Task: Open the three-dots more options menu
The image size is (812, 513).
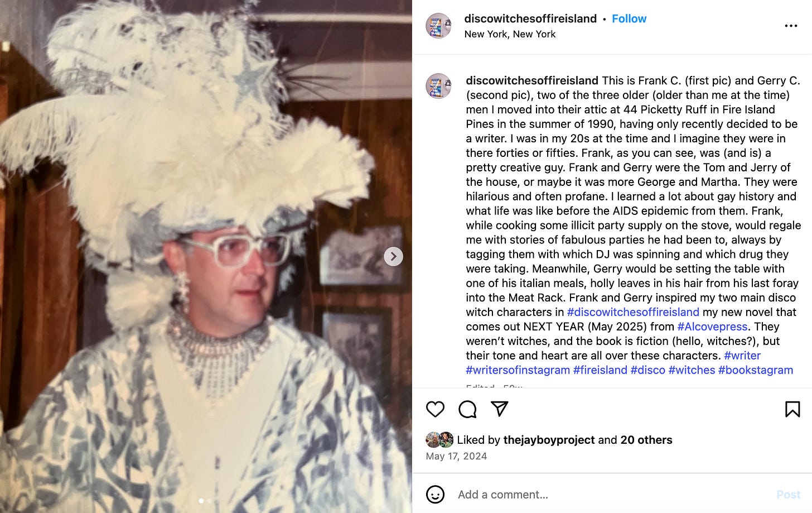Action: [x=791, y=26]
